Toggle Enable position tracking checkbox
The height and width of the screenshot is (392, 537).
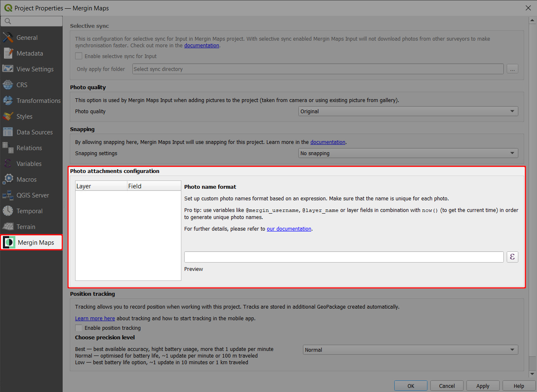click(x=79, y=328)
